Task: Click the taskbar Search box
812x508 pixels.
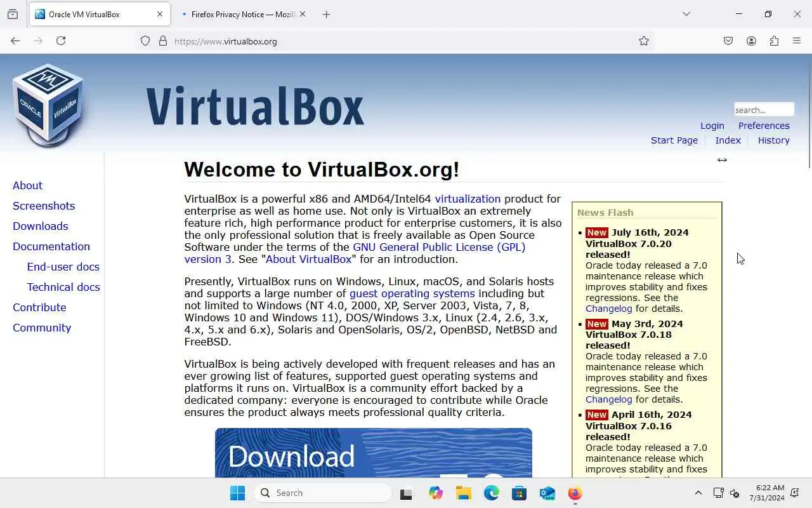Action: 324,493
